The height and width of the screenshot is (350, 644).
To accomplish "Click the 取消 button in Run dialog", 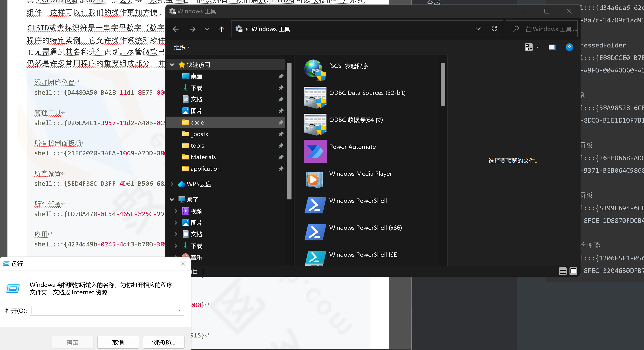I will (x=118, y=342).
